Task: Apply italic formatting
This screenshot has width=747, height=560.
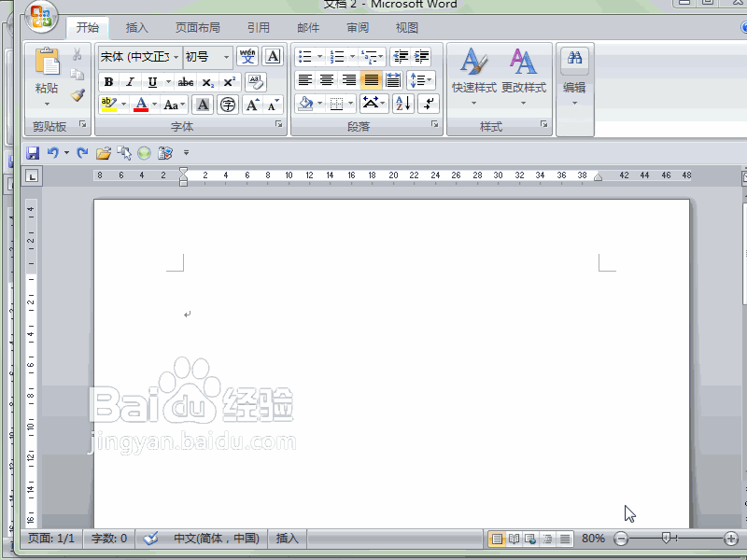Action: [128, 82]
